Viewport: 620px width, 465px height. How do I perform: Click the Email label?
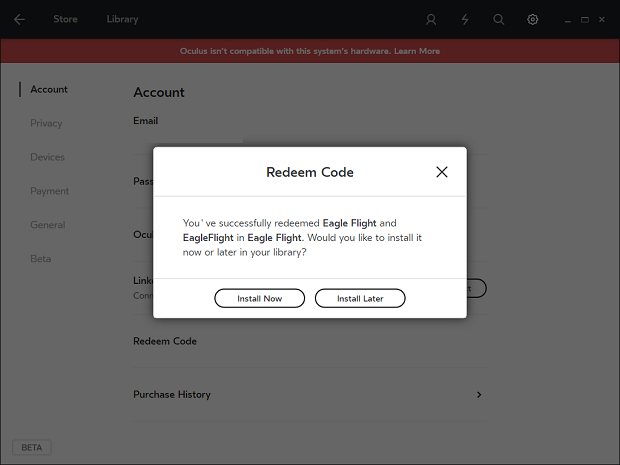(146, 121)
